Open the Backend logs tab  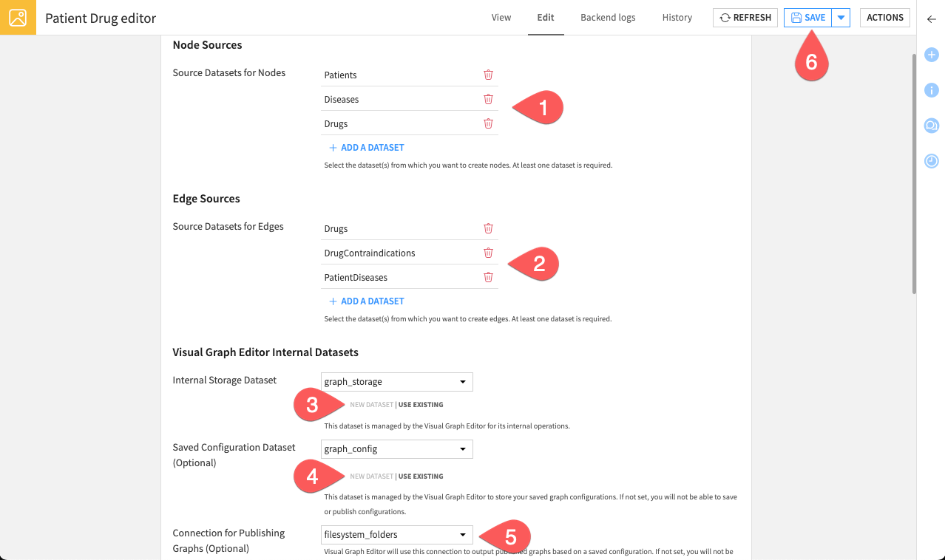[x=608, y=17]
